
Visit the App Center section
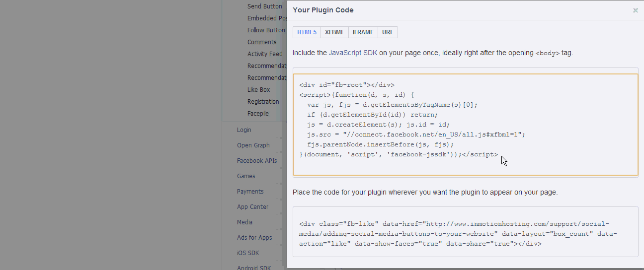point(252,207)
